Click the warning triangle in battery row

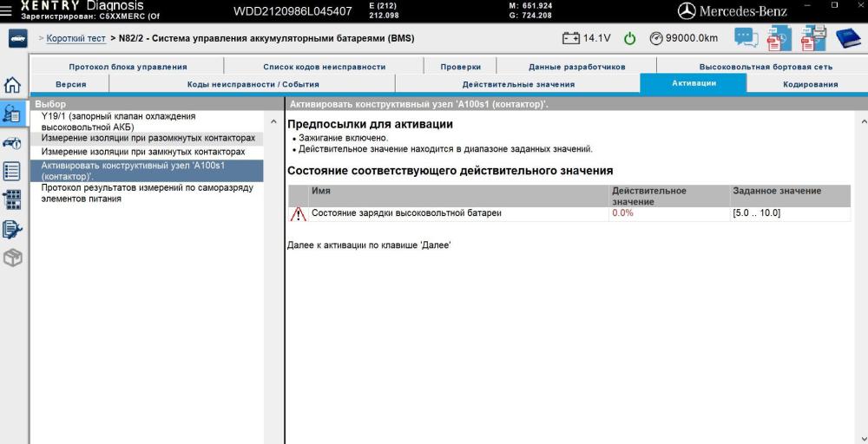tap(298, 214)
